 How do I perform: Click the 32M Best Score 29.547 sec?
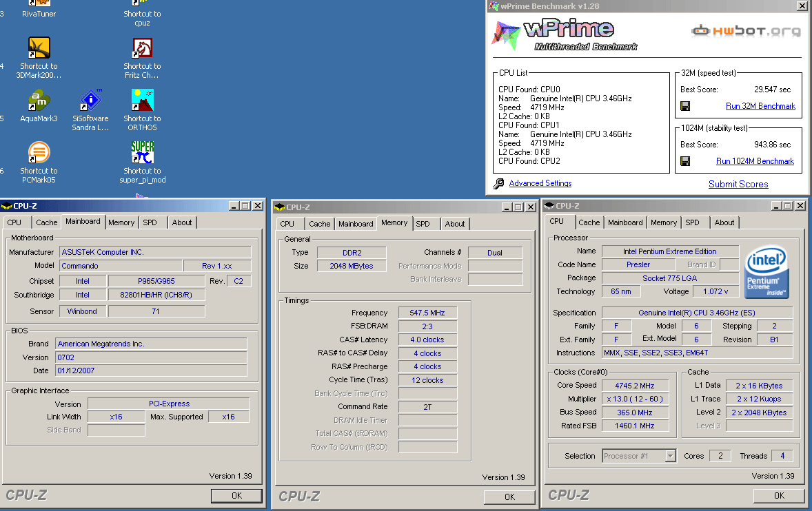pyautogui.click(x=772, y=90)
